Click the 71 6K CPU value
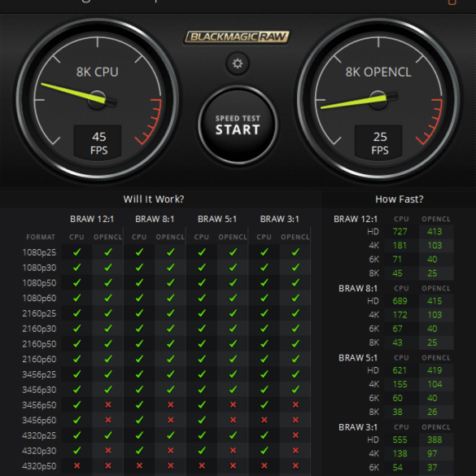This screenshot has height=476, width=476. point(397,260)
